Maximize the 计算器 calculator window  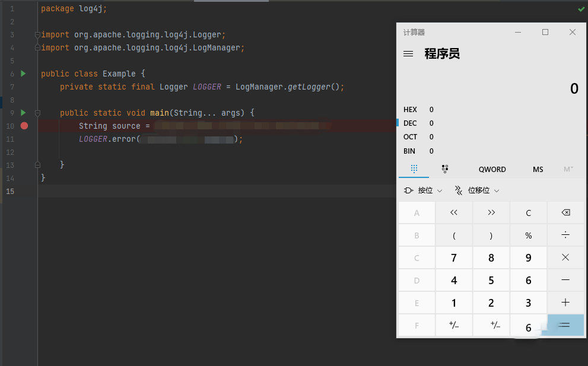[x=545, y=32]
